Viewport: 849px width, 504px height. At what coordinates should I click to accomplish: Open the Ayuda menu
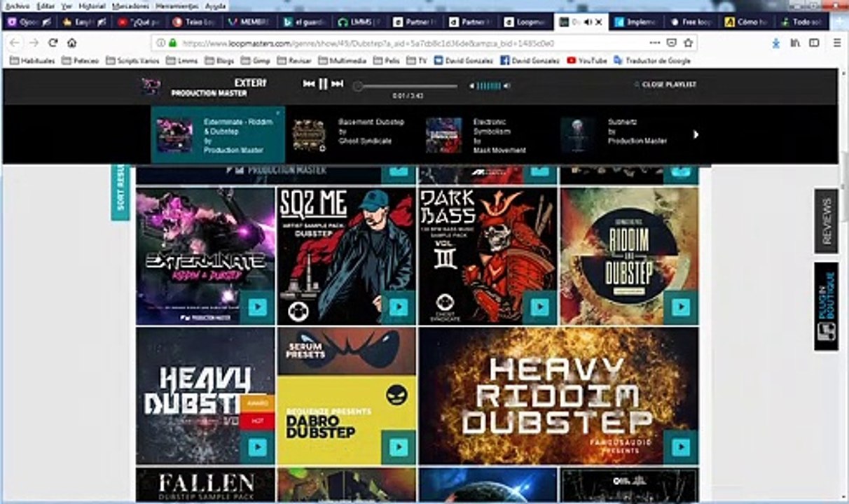pyautogui.click(x=215, y=5)
